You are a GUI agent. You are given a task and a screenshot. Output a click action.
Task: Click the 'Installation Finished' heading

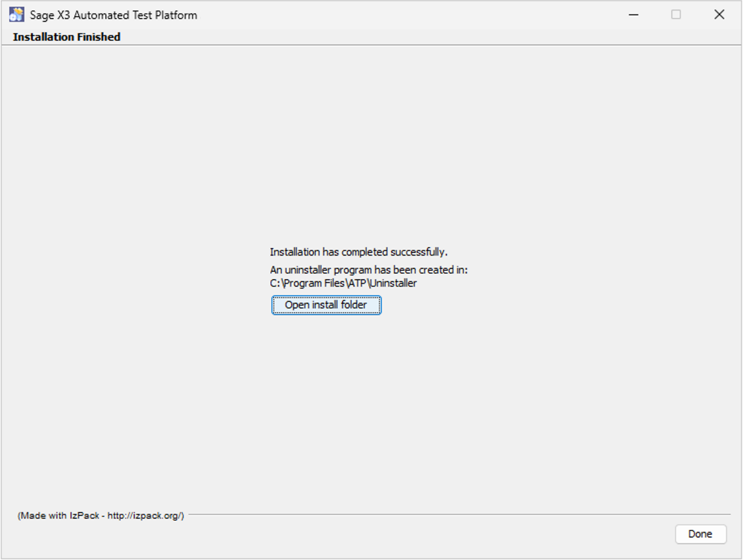coord(67,37)
